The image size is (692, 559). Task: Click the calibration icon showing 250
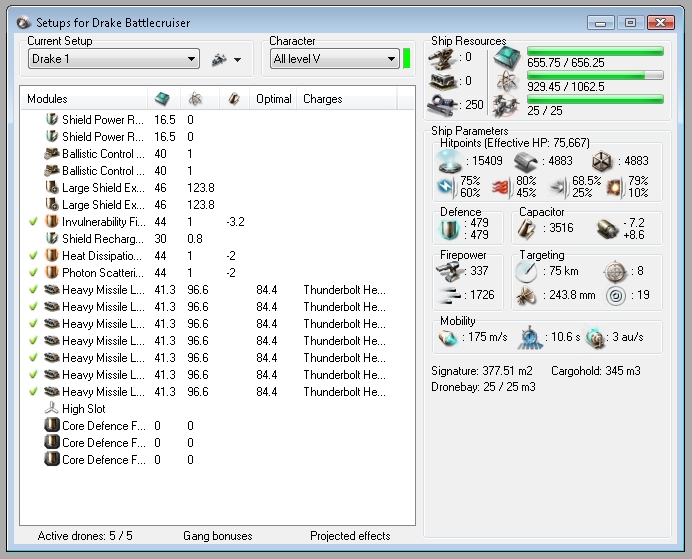point(442,105)
